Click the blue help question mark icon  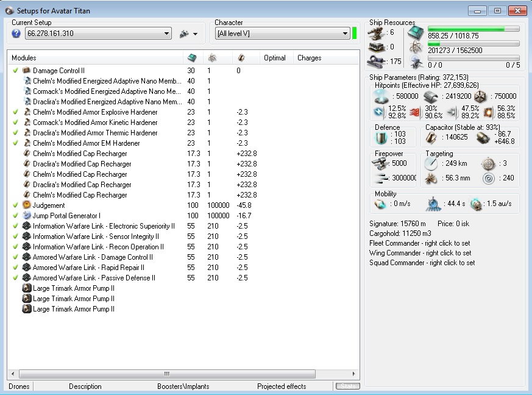pyautogui.click(x=16, y=34)
